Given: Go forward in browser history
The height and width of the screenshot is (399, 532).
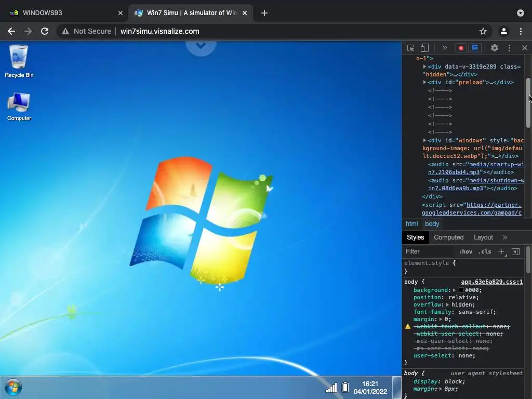Looking at the screenshot, I should pyautogui.click(x=28, y=31).
